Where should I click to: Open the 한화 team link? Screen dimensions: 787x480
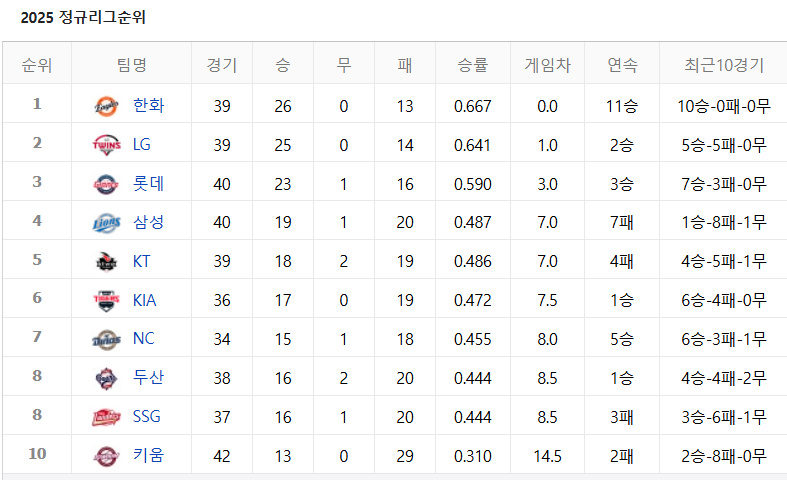coord(148,105)
